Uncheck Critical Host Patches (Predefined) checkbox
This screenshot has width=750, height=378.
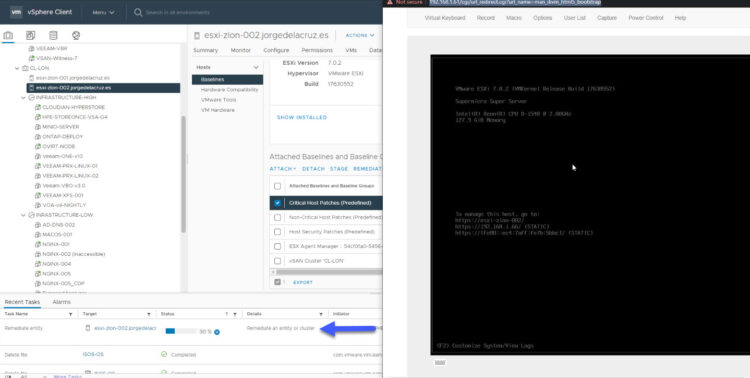(277, 203)
